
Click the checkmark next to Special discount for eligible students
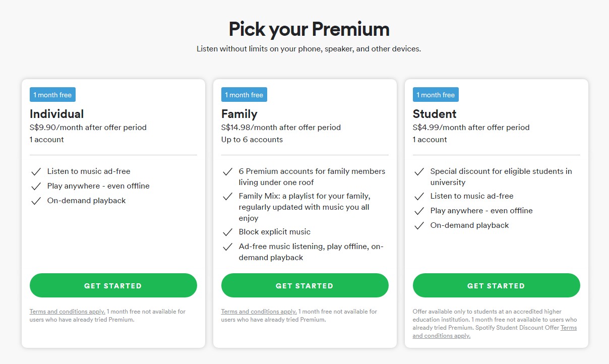[419, 172]
